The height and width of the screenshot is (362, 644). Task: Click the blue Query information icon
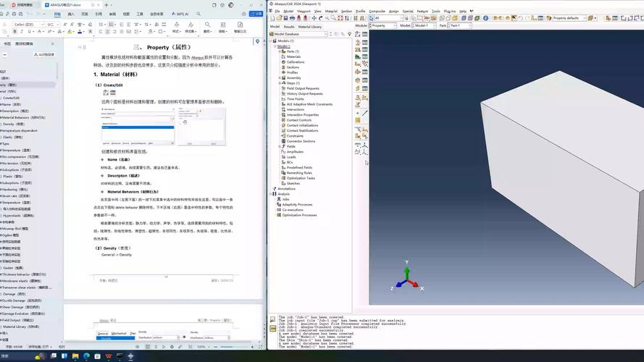tap(485, 18)
